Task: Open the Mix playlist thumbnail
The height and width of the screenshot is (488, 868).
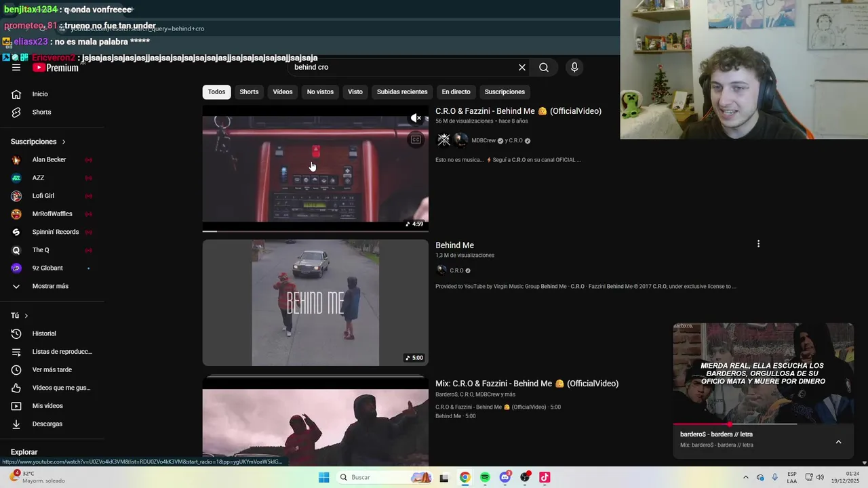Action: (x=315, y=419)
